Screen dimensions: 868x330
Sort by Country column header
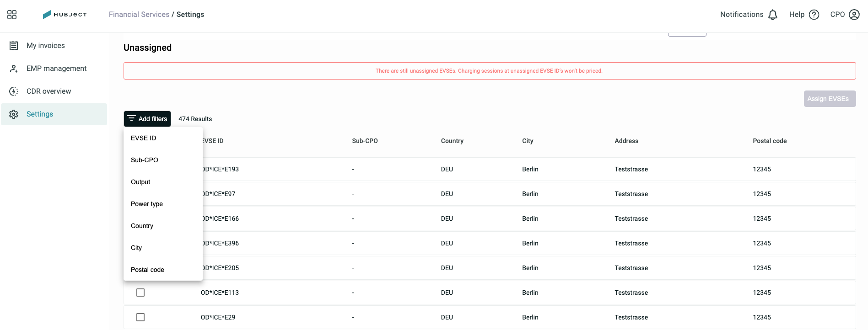[452, 141]
